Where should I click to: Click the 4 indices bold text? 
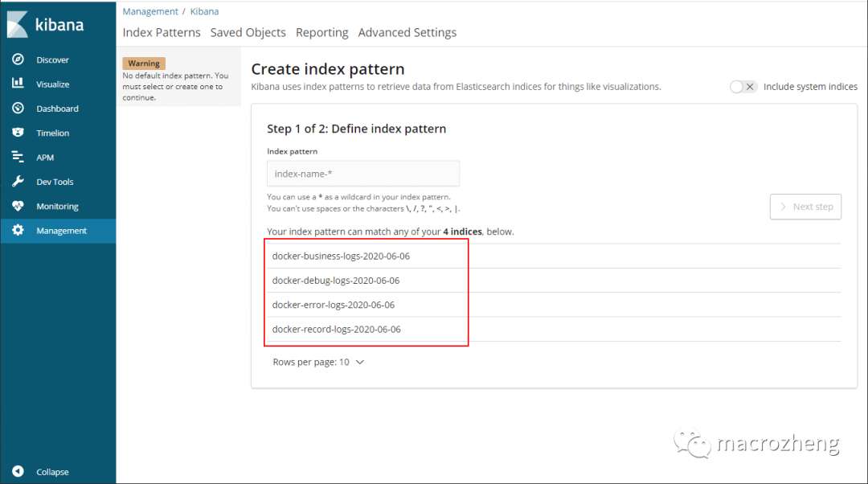point(462,232)
